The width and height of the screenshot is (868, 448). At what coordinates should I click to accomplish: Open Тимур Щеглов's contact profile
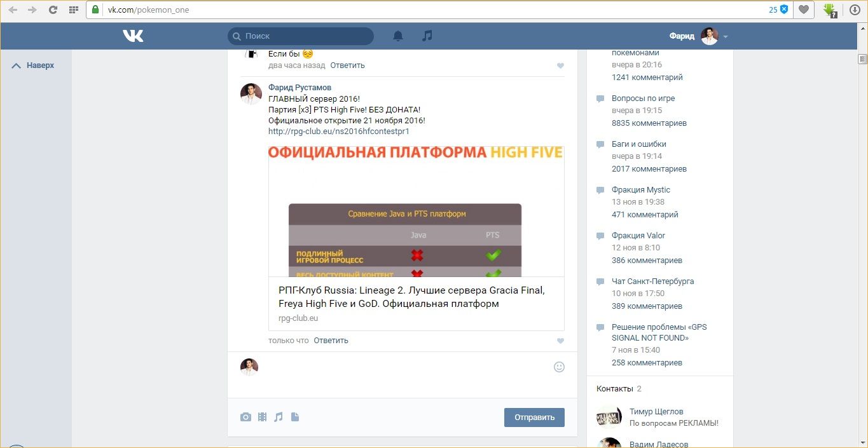[x=656, y=412]
